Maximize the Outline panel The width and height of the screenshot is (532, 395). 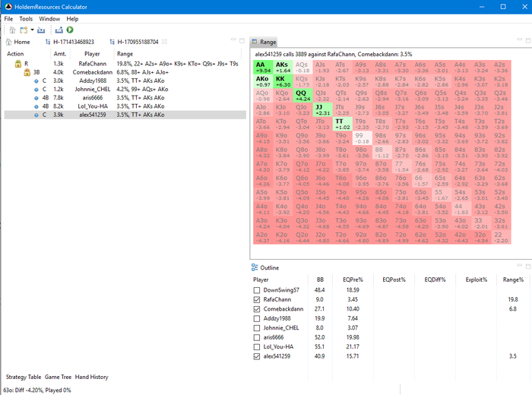point(528,267)
